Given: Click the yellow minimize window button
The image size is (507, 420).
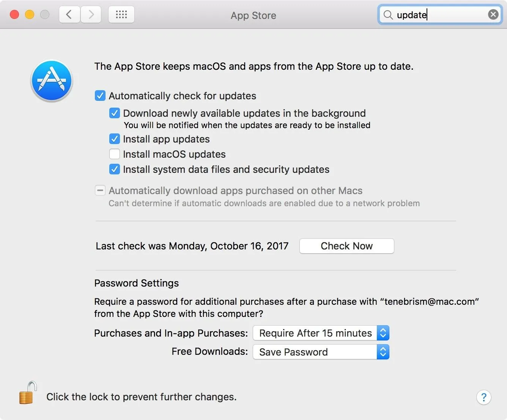Looking at the screenshot, I should [30, 15].
